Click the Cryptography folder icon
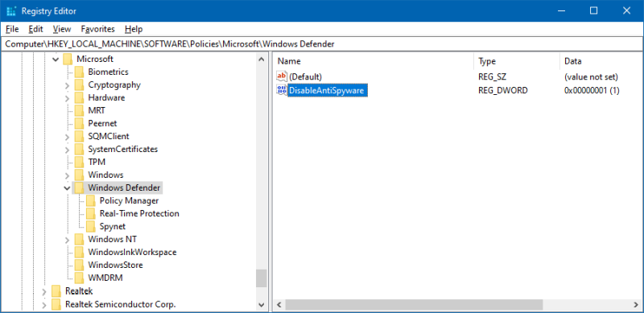Viewport: 644px width, 313px height. (79, 85)
